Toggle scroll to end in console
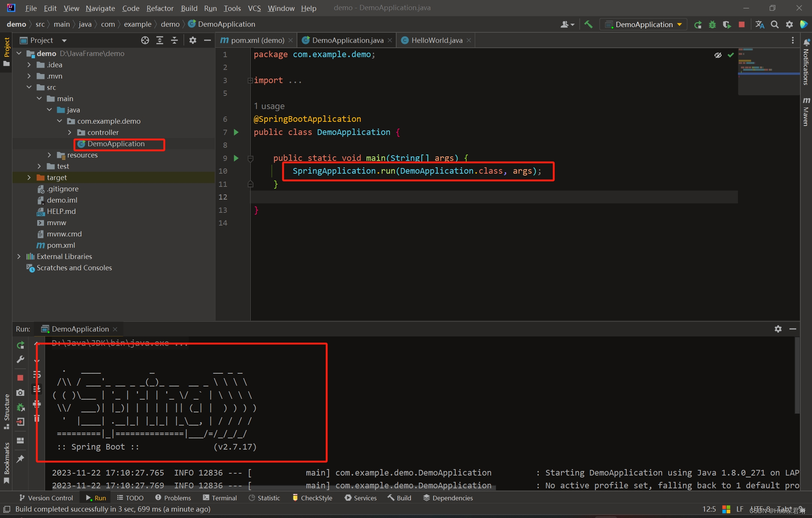Image resolution: width=812 pixels, height=518 pixels. tap(37, 389)
